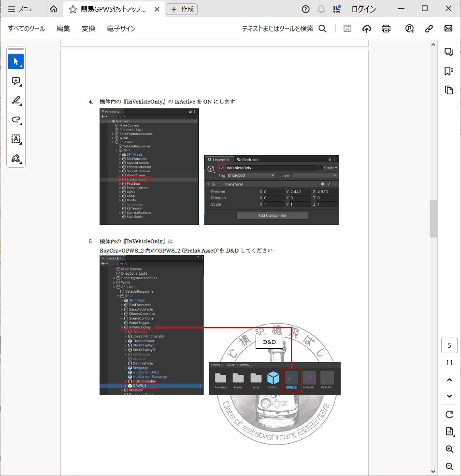Click the 'D&D' label in the document
This screenshot has width=461, height=476.
coord(269,342)
